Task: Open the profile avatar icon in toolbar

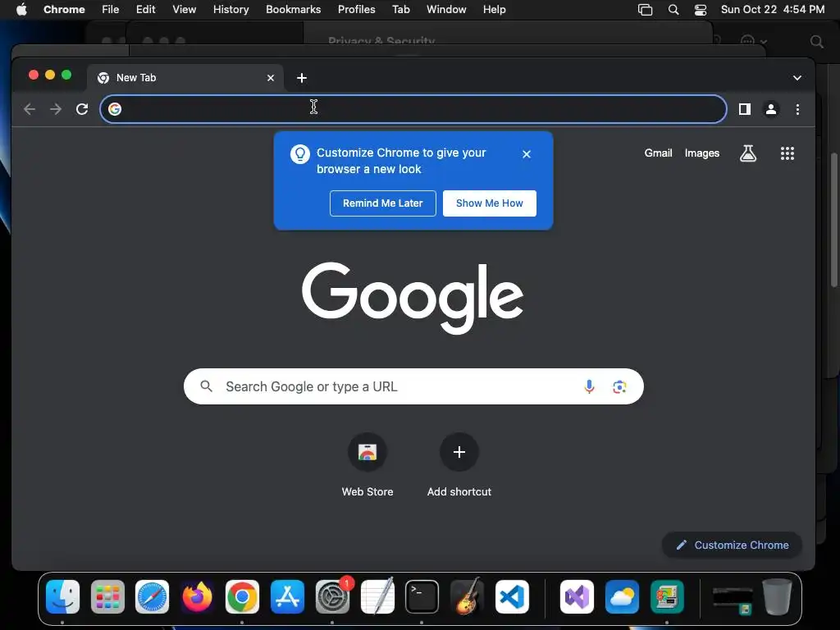Action: pyautogui.click(x=771, y=109)
